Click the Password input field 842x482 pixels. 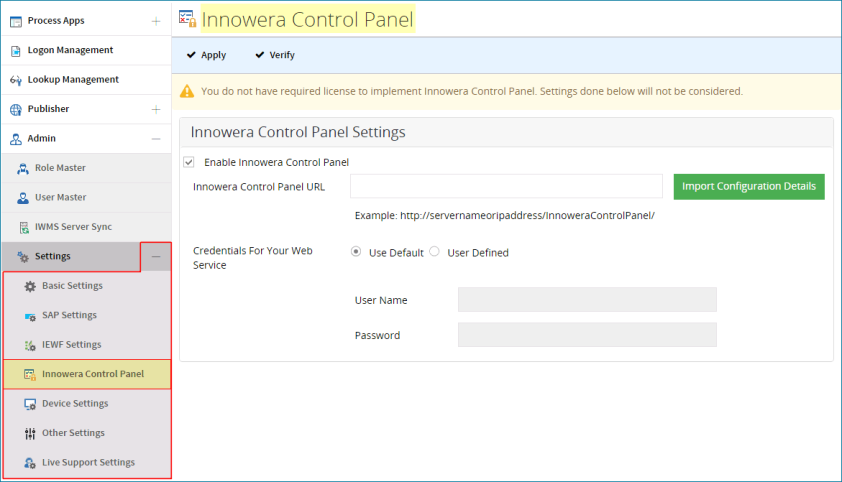click(x=587, y=335)
